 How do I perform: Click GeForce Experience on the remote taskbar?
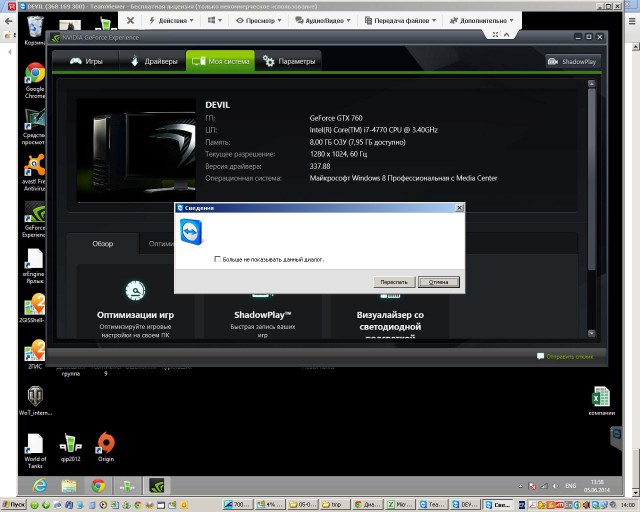tap(156, 485)
